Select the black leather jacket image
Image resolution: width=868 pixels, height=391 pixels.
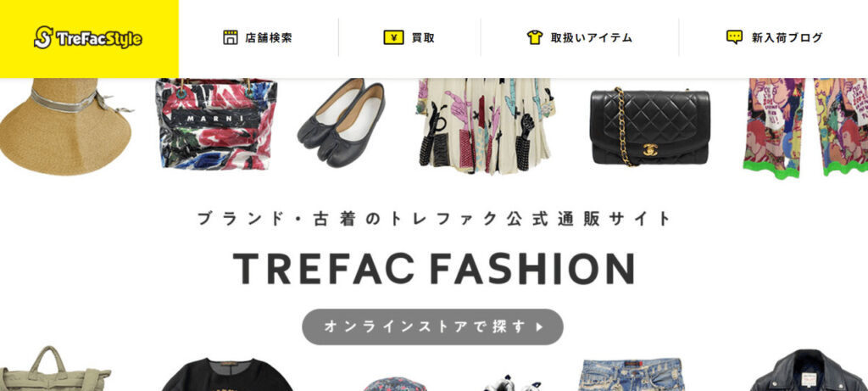click(810, 370)
